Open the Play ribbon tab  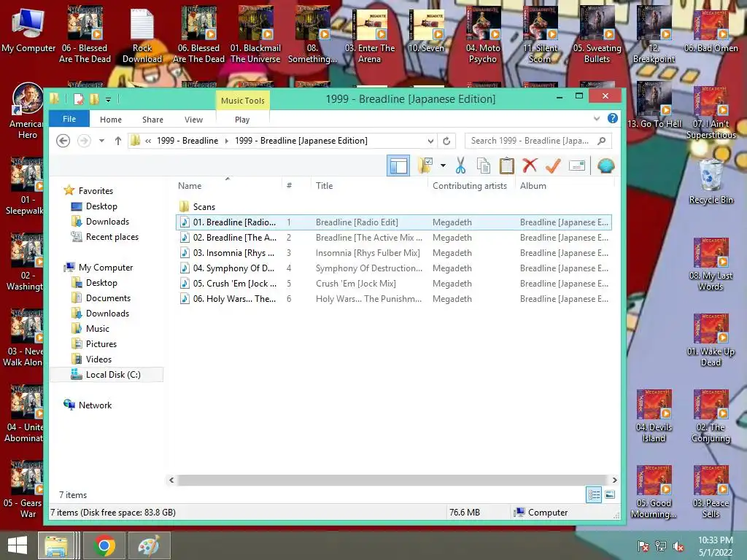tap(242, 120)
